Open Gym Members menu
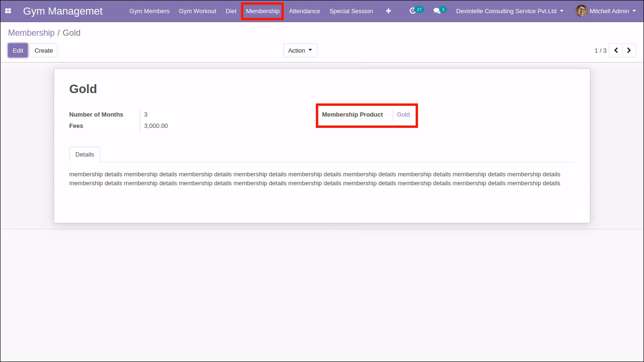The height and width of the screenshot is (362, 644). point(149,11)
